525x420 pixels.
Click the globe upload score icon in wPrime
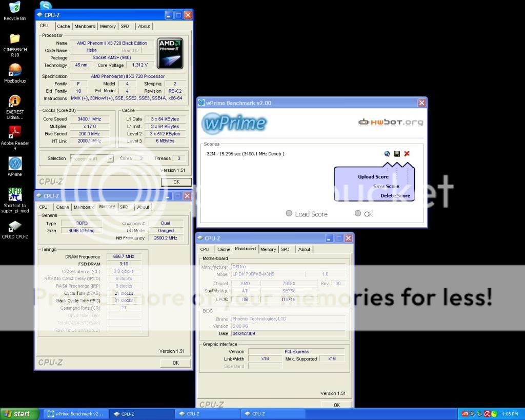point(387,154)
